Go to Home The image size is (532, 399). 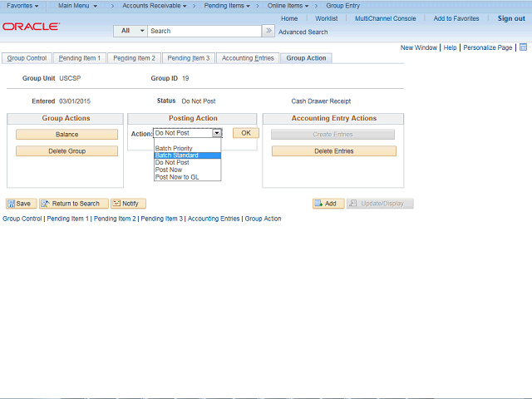289,18
